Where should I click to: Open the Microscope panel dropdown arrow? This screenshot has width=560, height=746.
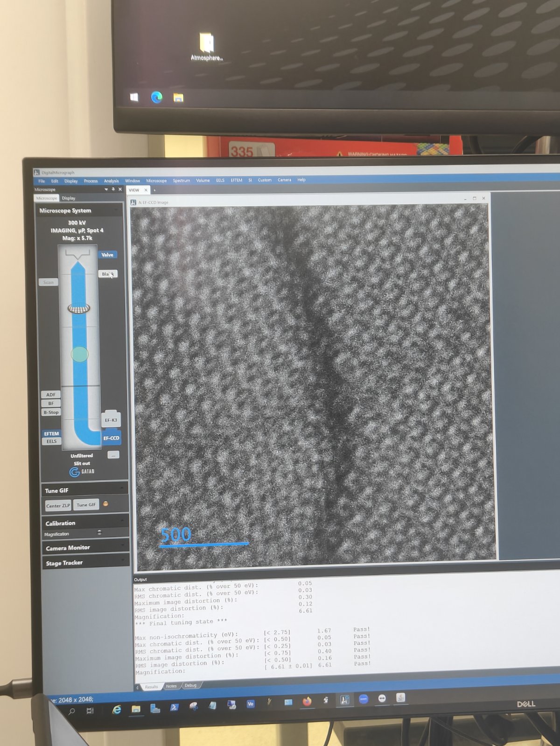(106, 189)
